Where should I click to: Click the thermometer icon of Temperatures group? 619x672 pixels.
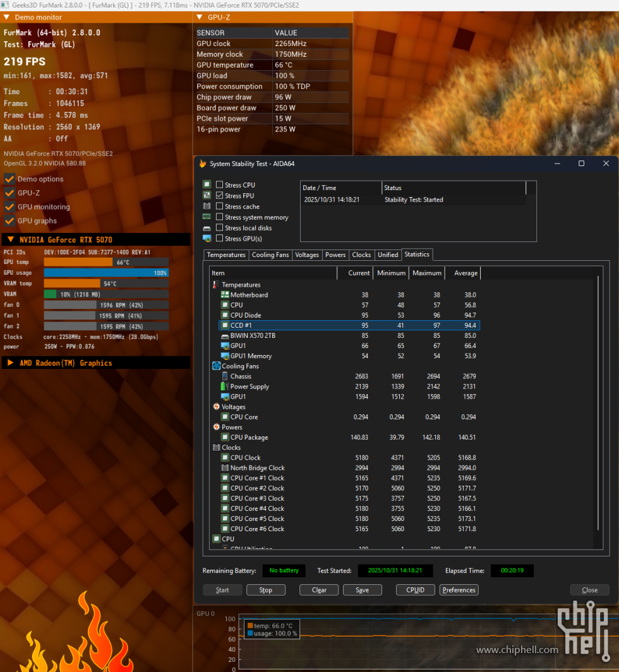(x=215, y=285)
